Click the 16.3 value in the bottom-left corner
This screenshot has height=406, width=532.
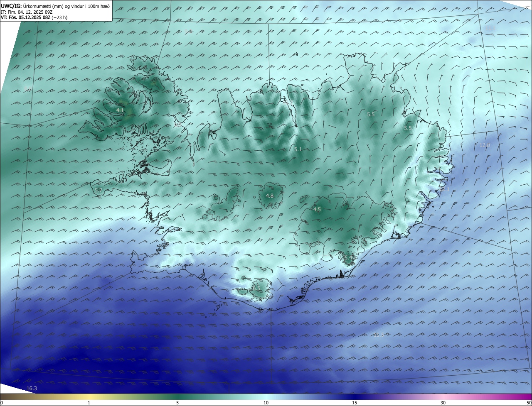32,388
